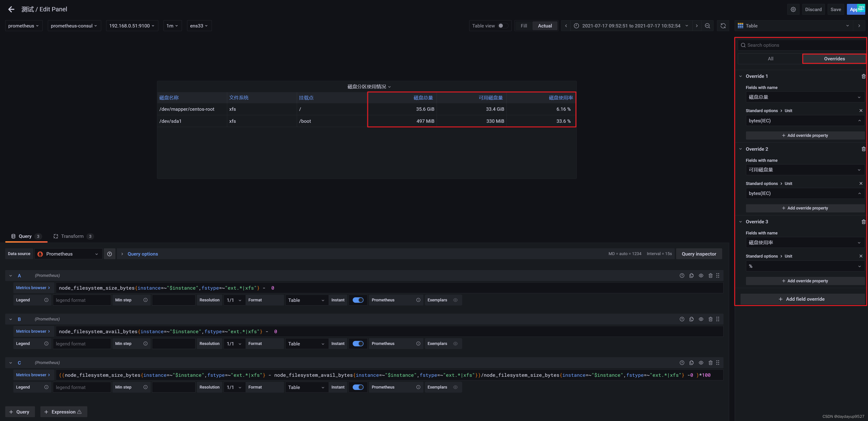The height and width of the screenshot is (421, 868).
Task: Select the All options tab
Action: pos(770,59)
